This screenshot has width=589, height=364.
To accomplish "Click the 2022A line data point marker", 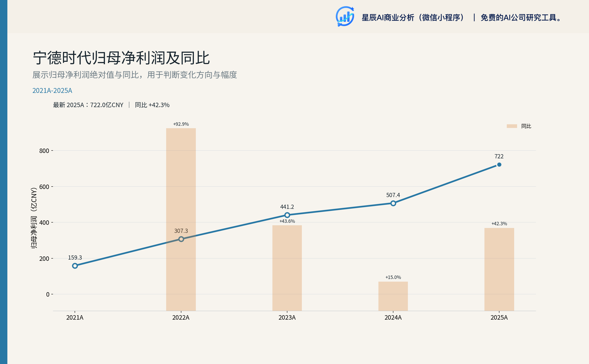I will [x=181, y=239].
